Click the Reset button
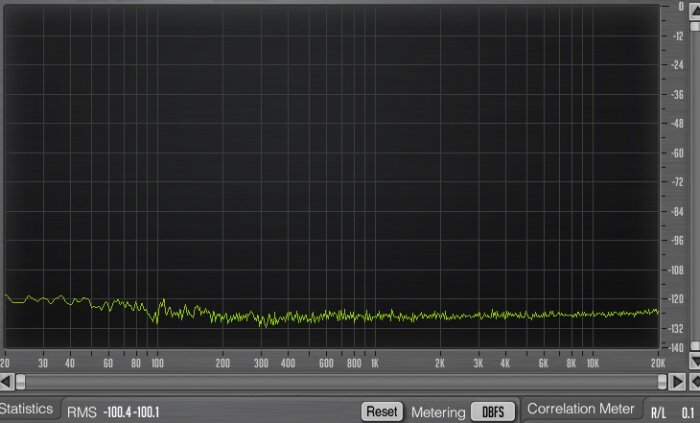The height and width of the screenshot is (423, 700). tap(382, 411)
